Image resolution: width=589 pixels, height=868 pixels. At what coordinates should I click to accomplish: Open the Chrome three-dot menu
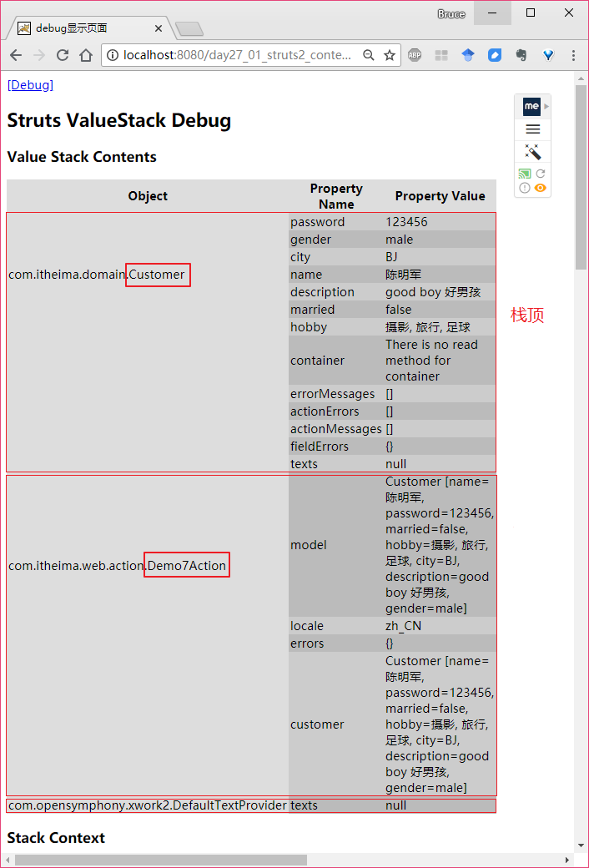pos(573,55)
